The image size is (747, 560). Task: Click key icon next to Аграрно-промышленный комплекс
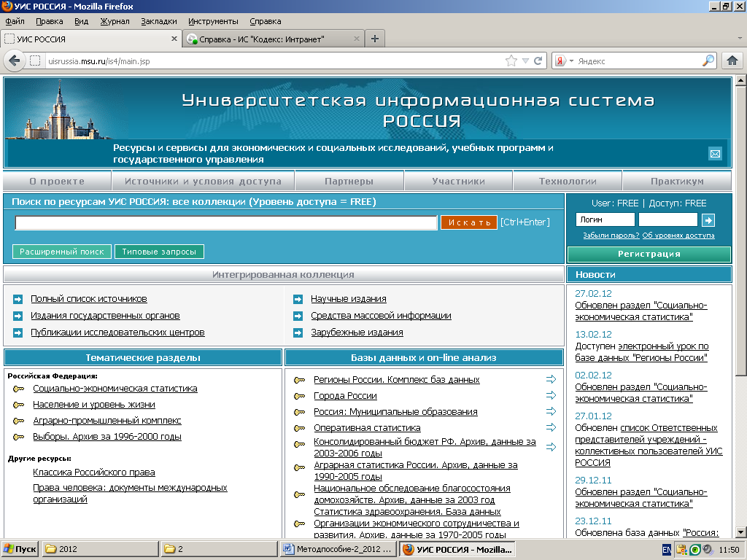pos(18,421)
